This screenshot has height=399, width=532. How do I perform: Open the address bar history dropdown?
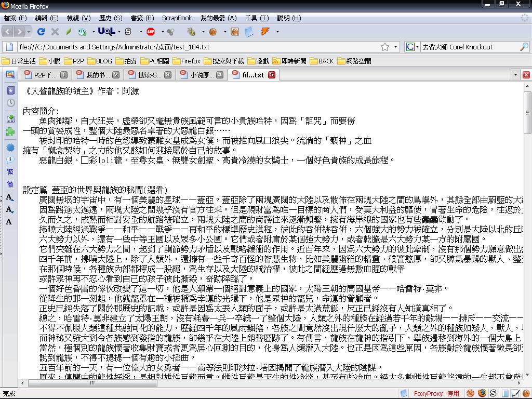(396, 47)
